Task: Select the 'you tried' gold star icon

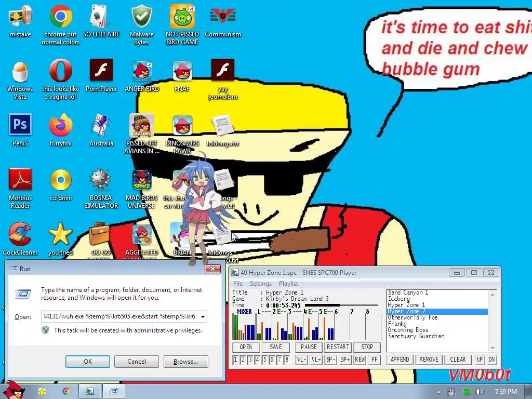Action: 60,234
